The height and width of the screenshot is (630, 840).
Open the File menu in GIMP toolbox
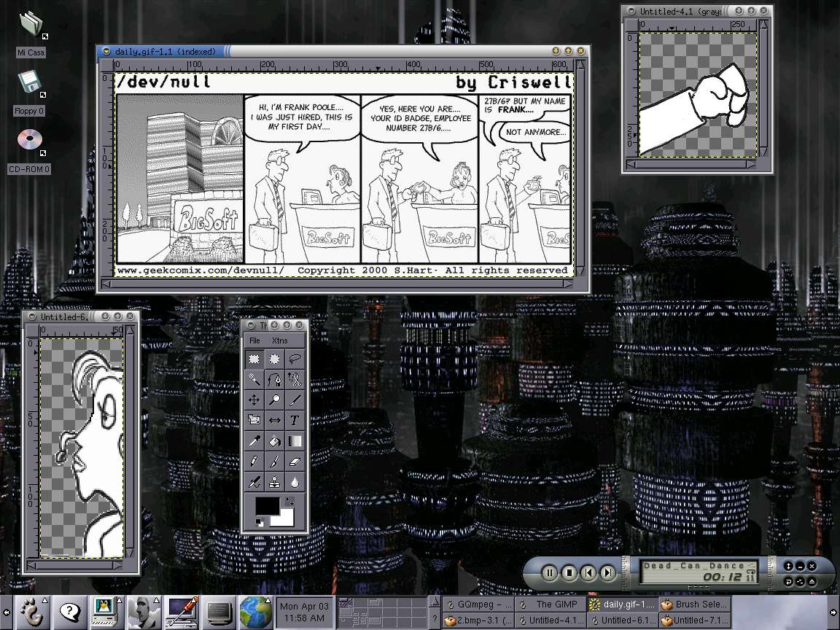coord(254,341)
